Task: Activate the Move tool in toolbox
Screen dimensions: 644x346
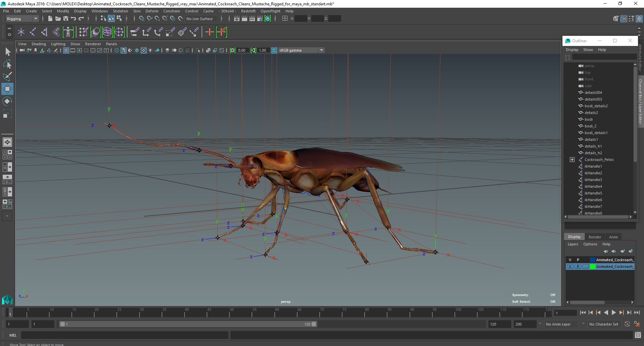Action: [x=7, y=89]
